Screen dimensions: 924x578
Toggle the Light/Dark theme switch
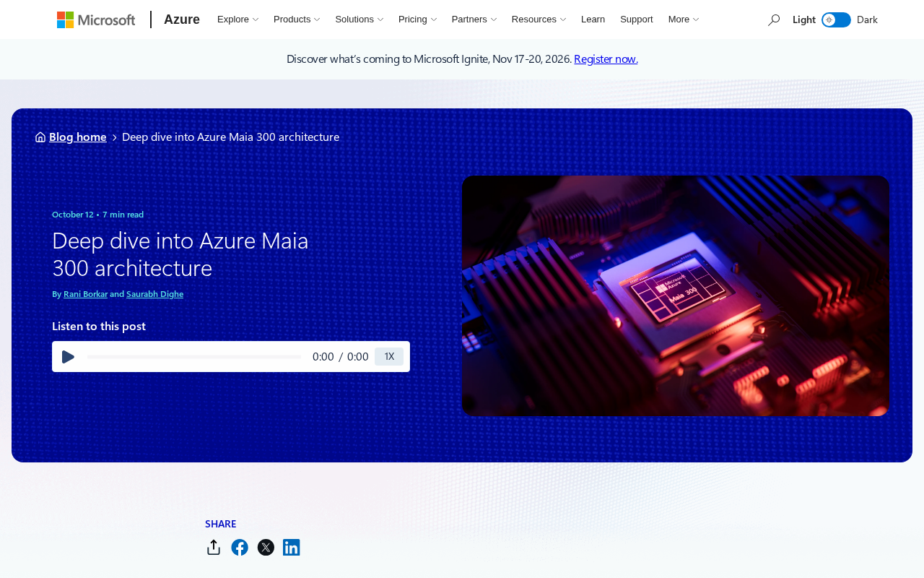pos(836,20)
